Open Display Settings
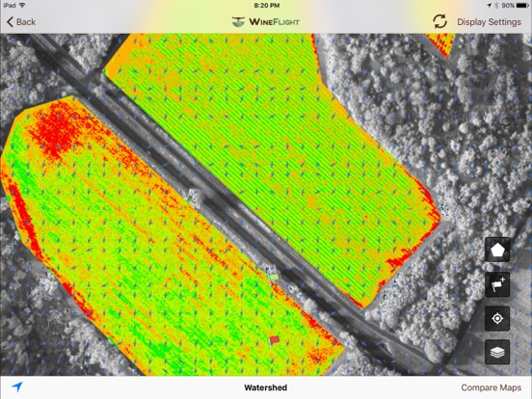This screenshot has height=399, width=532. click(x=489, y=22)
